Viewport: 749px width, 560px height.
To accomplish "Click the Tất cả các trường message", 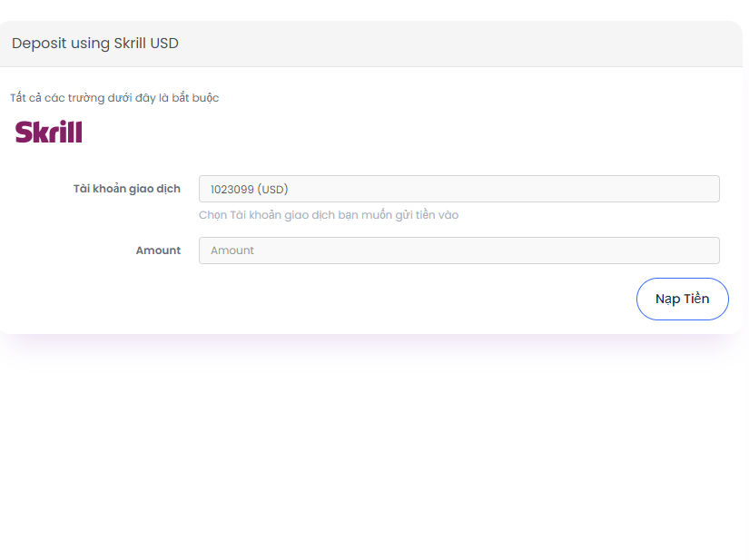I will click(114, 98).
